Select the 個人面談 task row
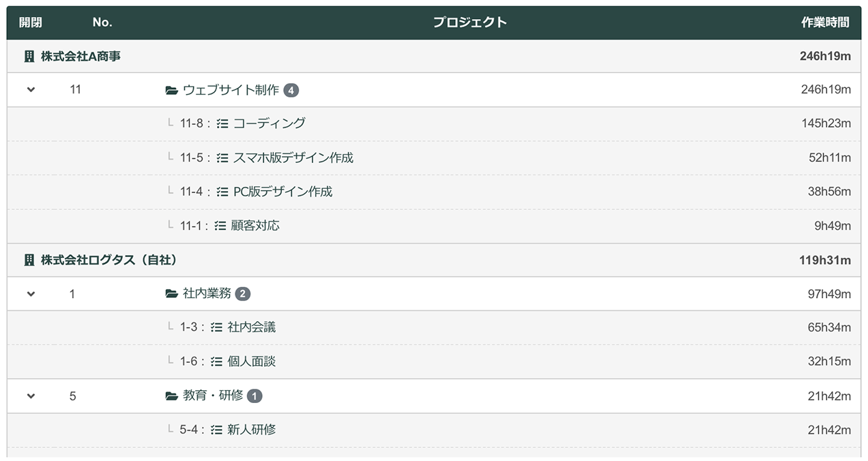The image size is (868, 461). click(x=434, y=362)
